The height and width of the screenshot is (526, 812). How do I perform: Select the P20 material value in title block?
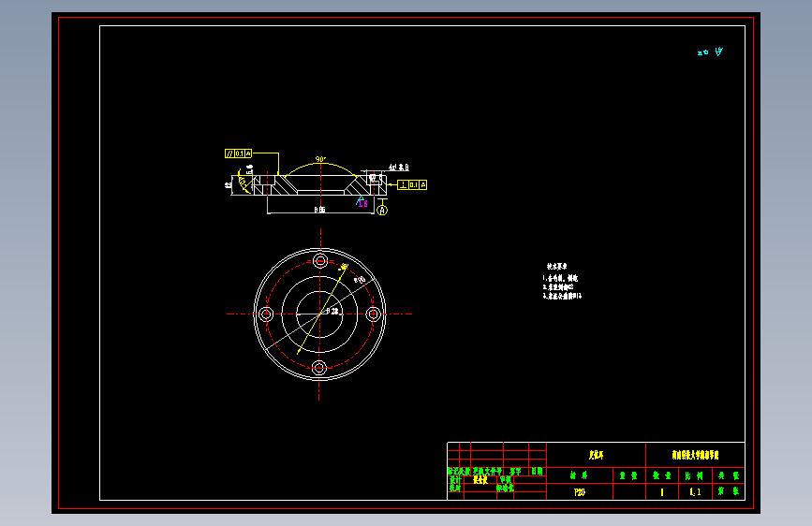coord(580,492)
